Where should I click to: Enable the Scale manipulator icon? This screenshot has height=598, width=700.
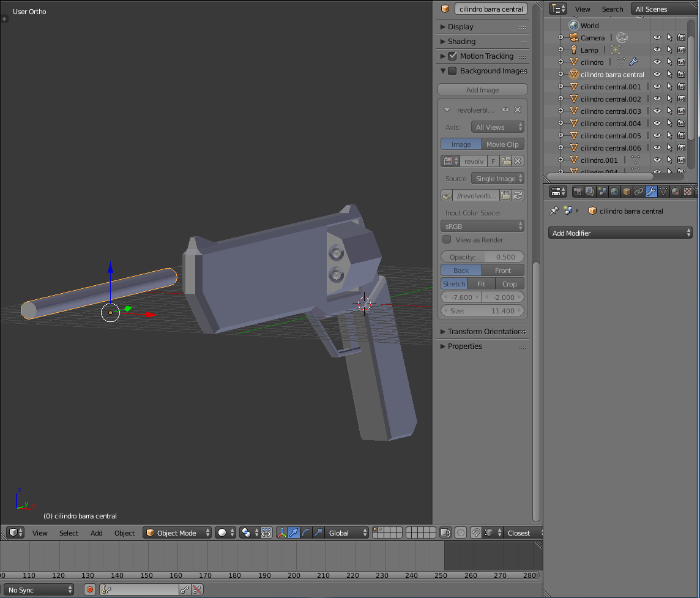(318, 533)
